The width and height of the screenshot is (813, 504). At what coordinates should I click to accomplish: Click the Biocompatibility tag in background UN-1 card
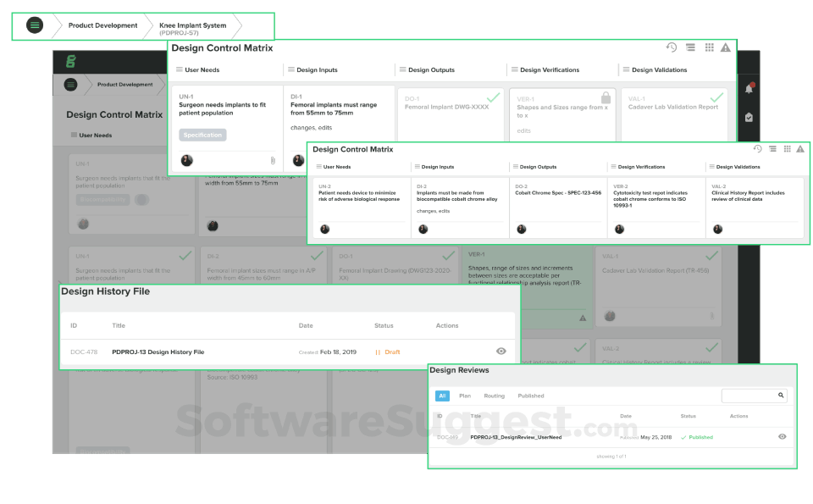(x=102, y=199)
